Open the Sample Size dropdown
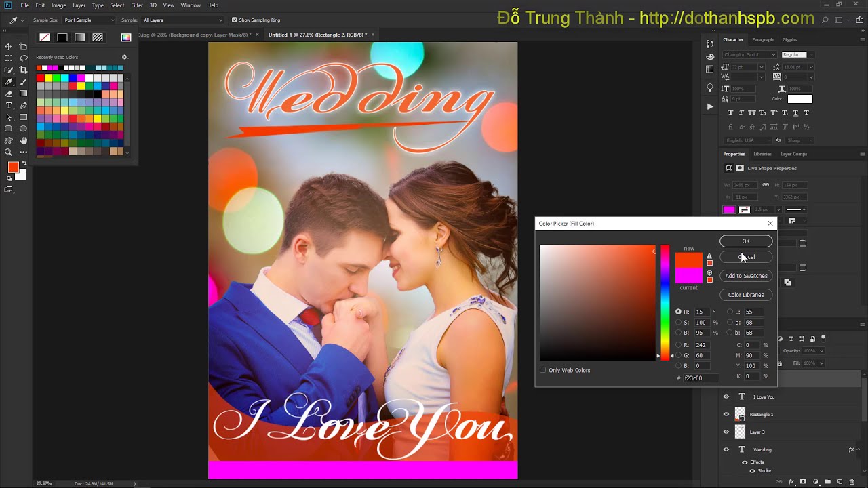Viewport: 868px width, 488px height. [90, 20]
